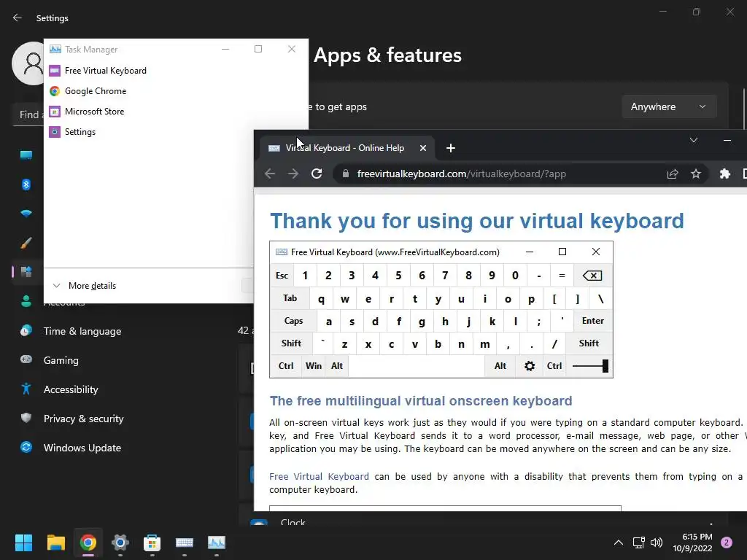Open Accessibility settings
Screen dimensions: 747x560
[x=71, y=389]
